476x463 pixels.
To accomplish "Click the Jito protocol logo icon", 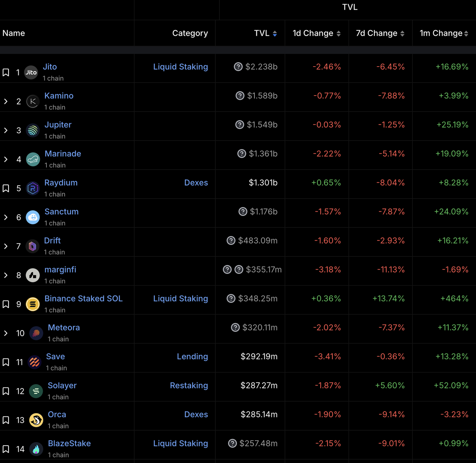I will click(x=31, y=73).
